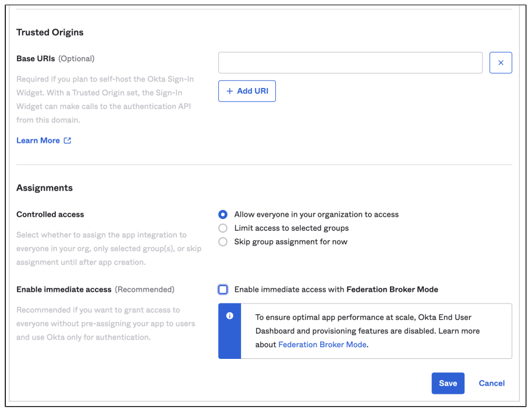Image resolution: width=532 pixels, height=409 pixels.
Task: Focus the Base URIs text field
Action: coord(350,63)
